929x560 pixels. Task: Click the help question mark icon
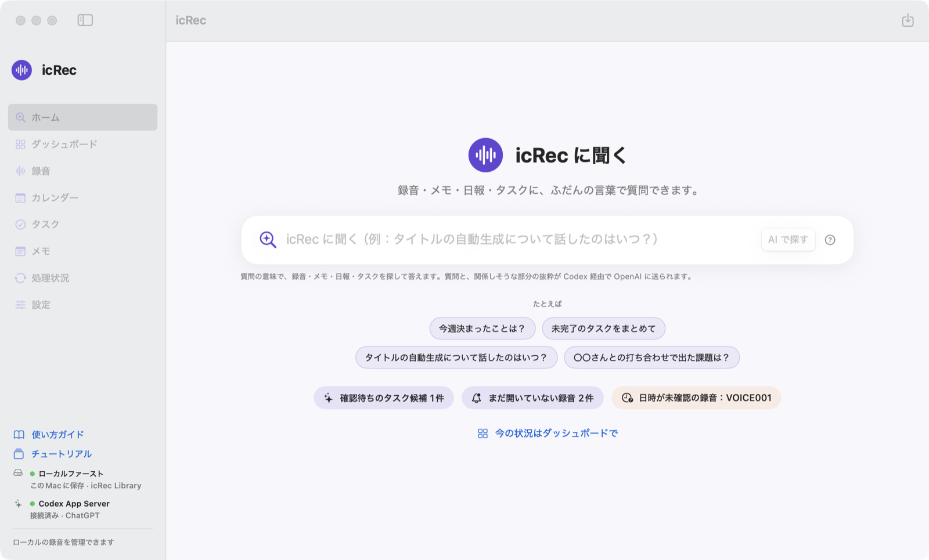[x=830, y=240]
